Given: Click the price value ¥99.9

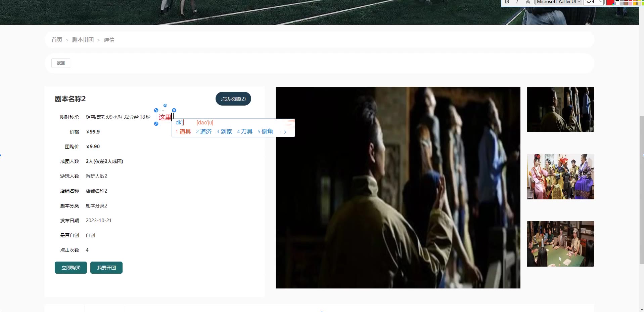Looking at the screenshot, I should click(93, 132).
